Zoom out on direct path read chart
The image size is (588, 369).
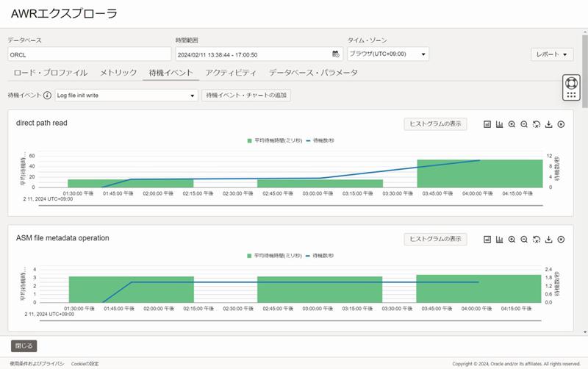click(524, 124)
